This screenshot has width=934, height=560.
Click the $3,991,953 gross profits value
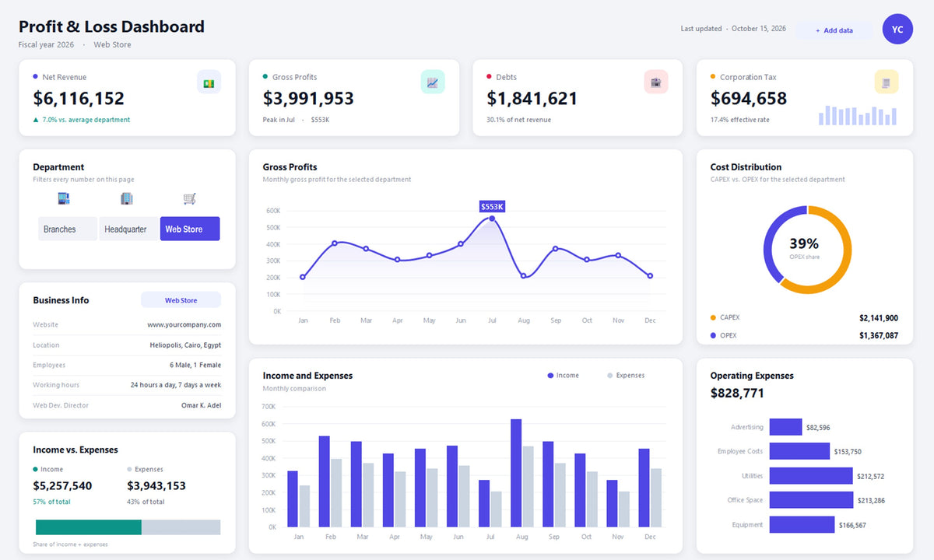[308, 99]
